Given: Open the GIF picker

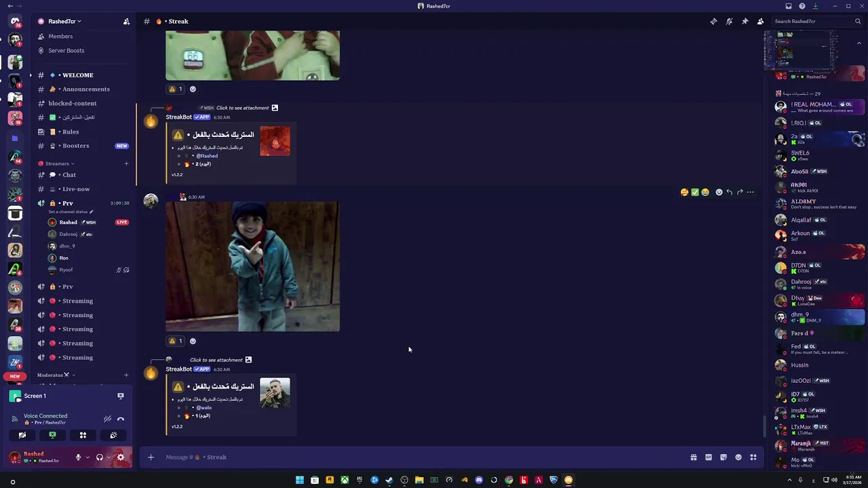Looking at the screenshot, I should (x=708, y=457).
